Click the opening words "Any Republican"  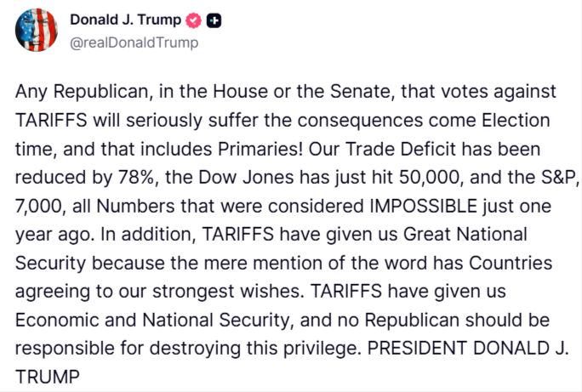click(x=69, y=91)
